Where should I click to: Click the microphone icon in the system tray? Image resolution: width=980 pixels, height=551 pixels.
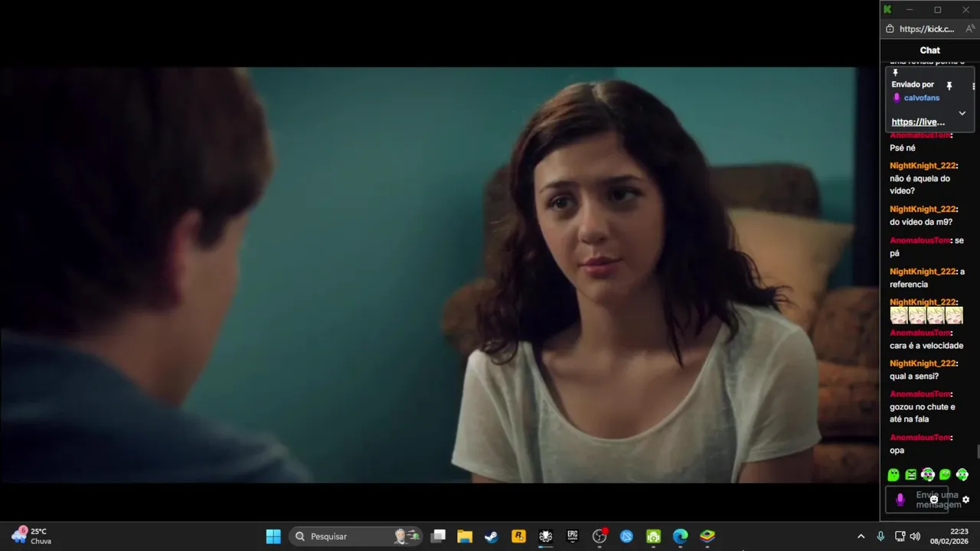coord(880,536)
